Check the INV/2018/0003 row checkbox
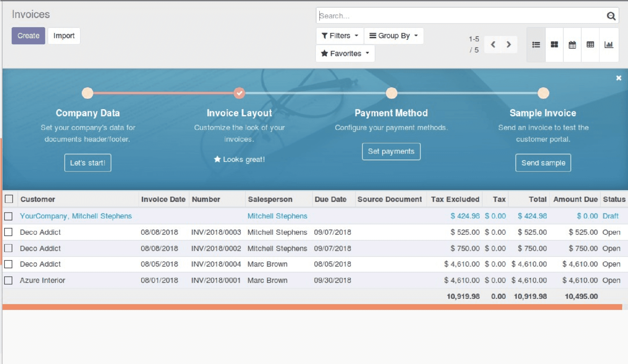628x364 pixels. click(8, 232)
